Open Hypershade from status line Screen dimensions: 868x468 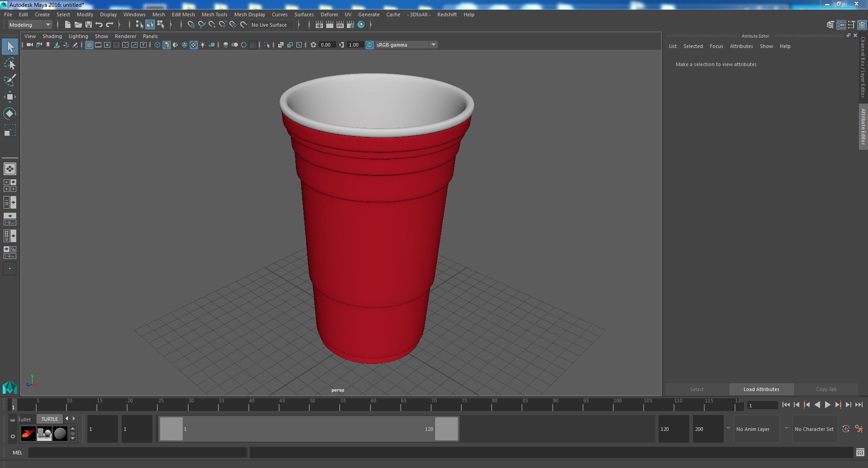(x=361, y=25)
